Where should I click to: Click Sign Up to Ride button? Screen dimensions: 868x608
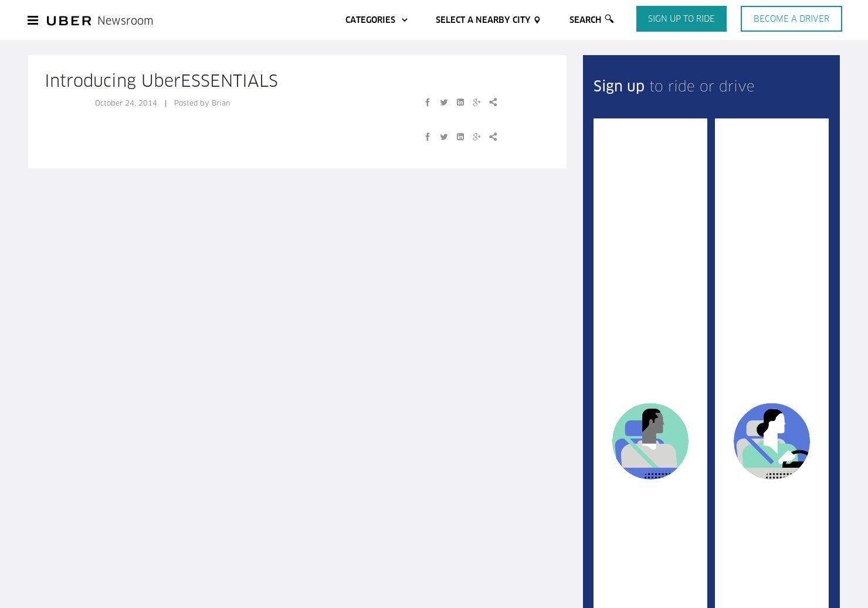point(681,19)
